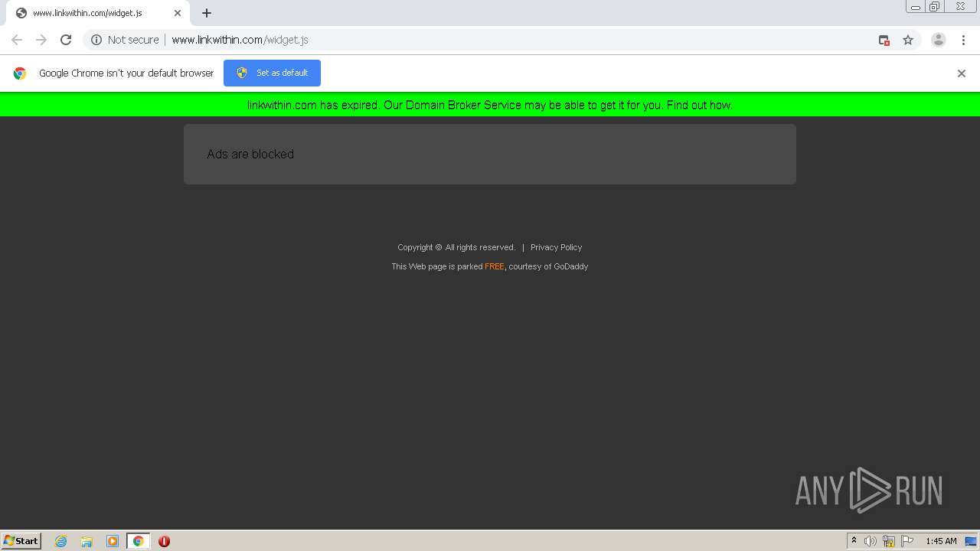The height and width of the screenshot is (551, 980).
Task: Open the Privacy Policy link
Action: tap(556, 247)
